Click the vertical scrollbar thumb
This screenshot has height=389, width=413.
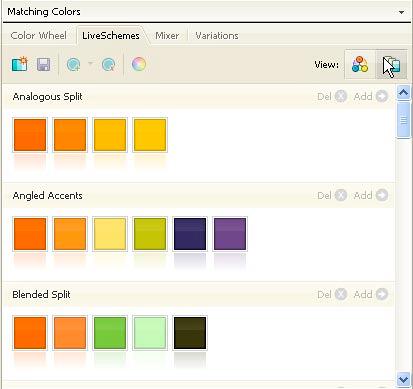(x=404, y=120)
